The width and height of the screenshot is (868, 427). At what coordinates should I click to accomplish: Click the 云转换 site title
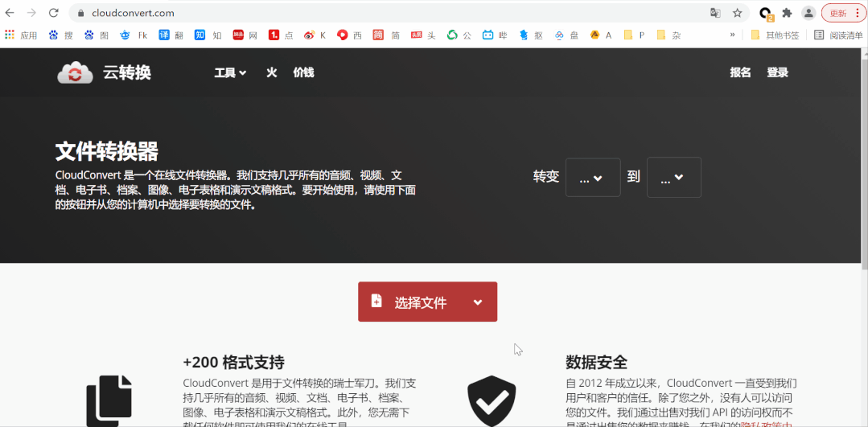tap(127, 72)
